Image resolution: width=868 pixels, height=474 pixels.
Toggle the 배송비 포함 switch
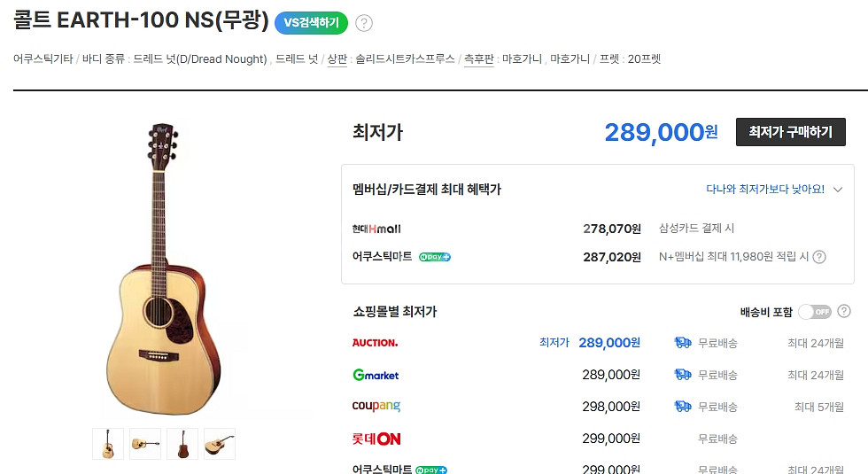pos(815,311)
